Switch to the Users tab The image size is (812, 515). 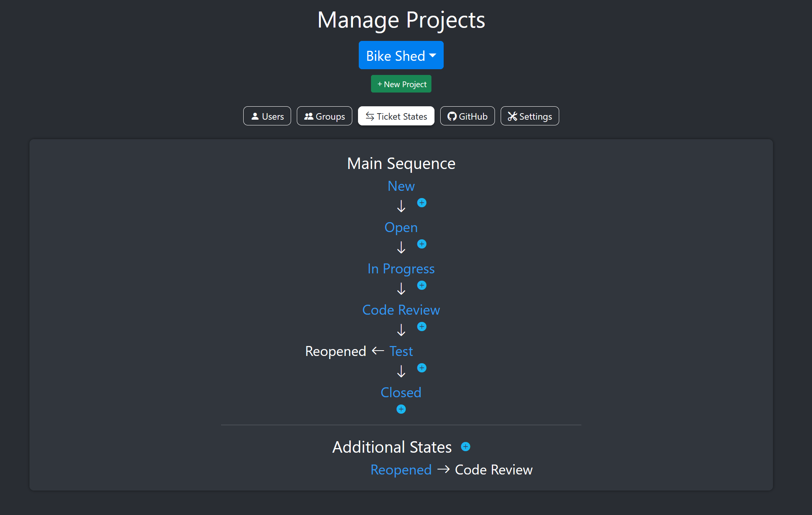267,116
